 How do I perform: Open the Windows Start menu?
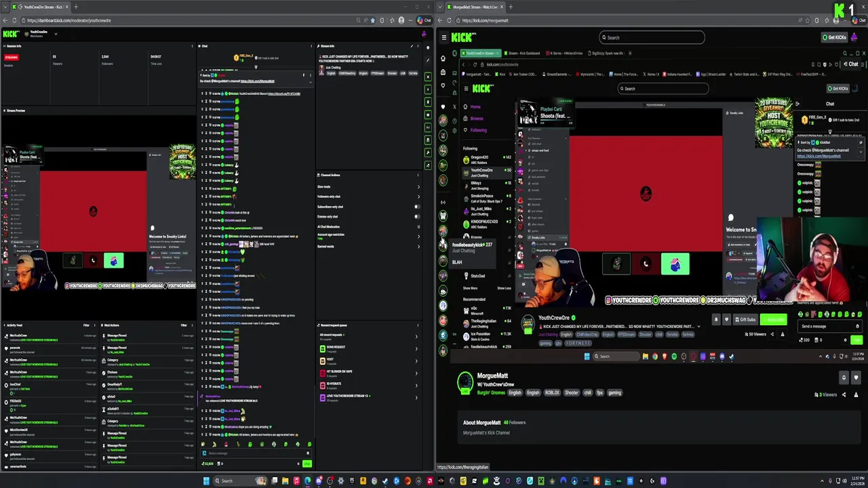tap(206, 481)
